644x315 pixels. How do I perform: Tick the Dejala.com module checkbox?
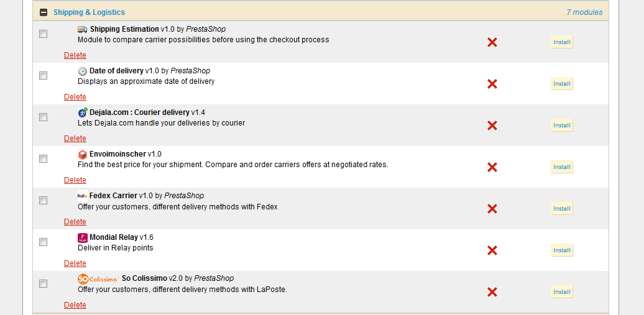click(43, 117)
